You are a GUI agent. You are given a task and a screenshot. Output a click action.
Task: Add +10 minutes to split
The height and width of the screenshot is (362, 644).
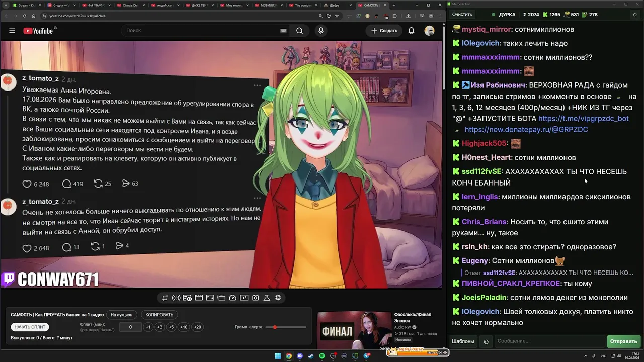(x=184, y=327)
